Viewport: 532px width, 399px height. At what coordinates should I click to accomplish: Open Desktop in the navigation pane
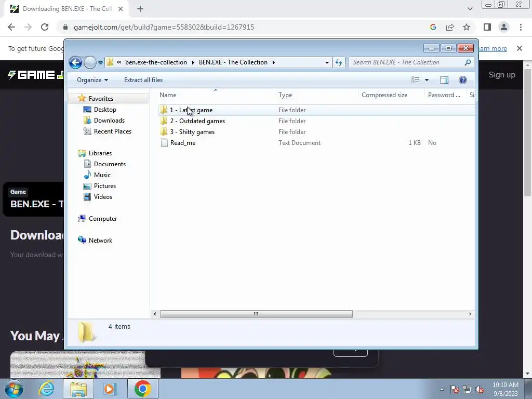[x=105, y=110]
